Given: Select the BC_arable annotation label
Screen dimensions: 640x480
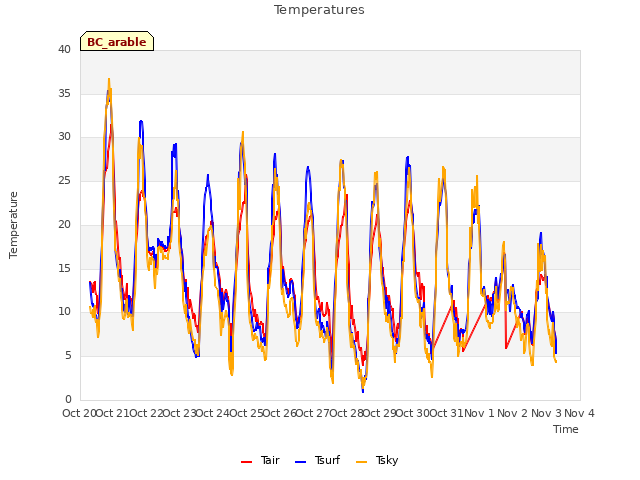Looking at the screenshot, I should 117,42.
